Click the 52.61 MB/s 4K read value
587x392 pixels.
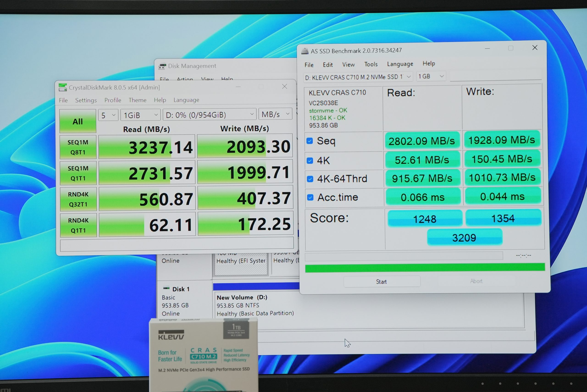[422, 160]
